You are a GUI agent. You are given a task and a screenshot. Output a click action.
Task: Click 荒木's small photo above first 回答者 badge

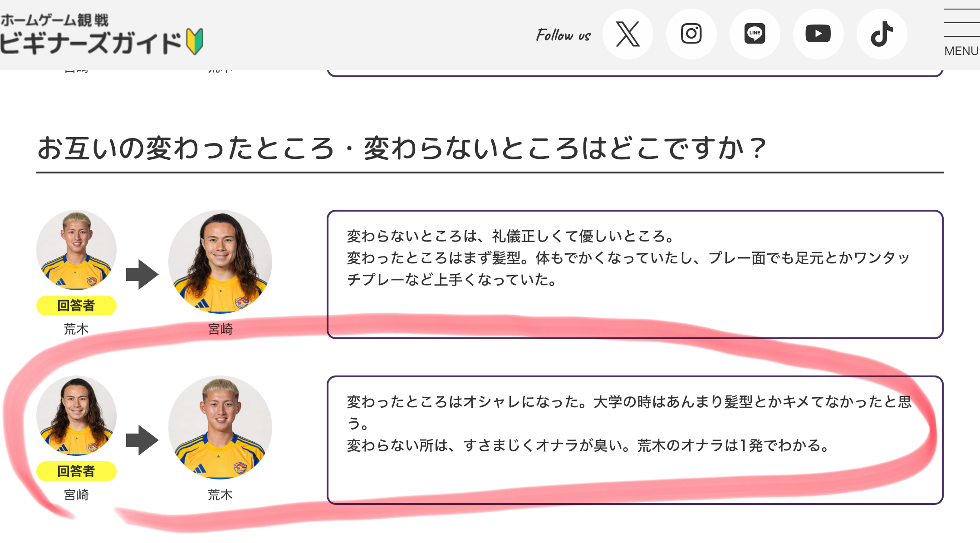point(76,250)
